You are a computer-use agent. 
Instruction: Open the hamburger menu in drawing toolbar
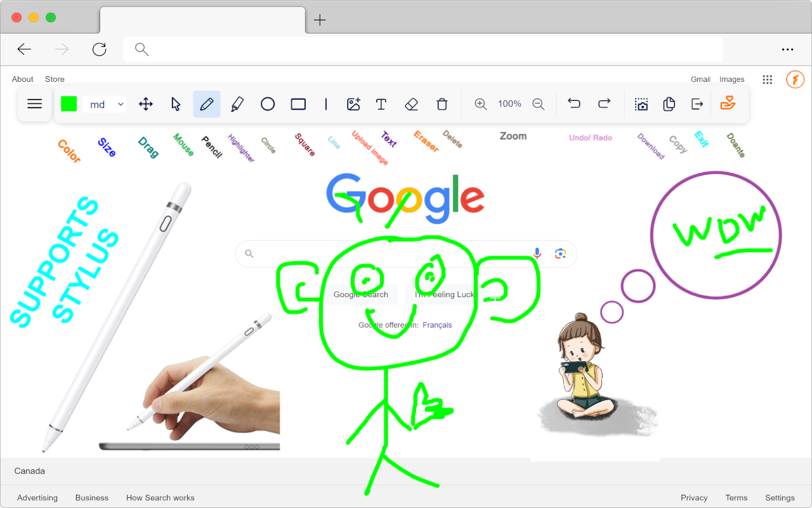[35, 104]
